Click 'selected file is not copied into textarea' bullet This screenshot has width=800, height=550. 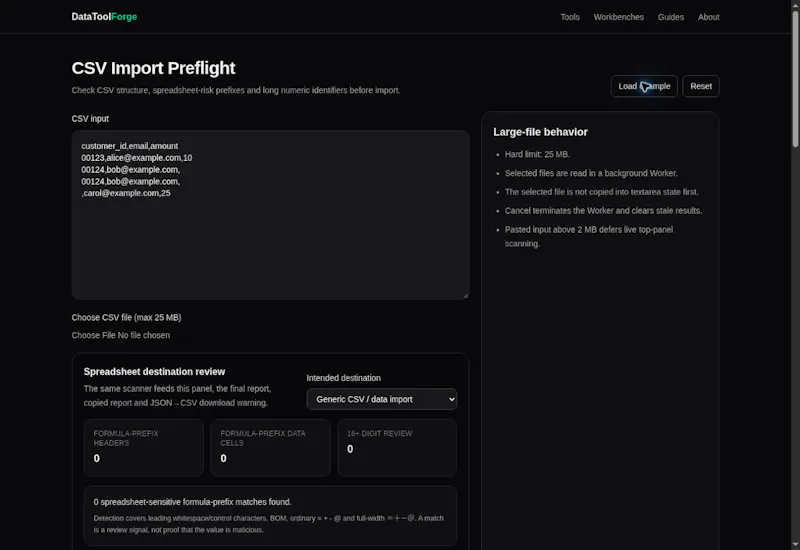click(602, 192)
